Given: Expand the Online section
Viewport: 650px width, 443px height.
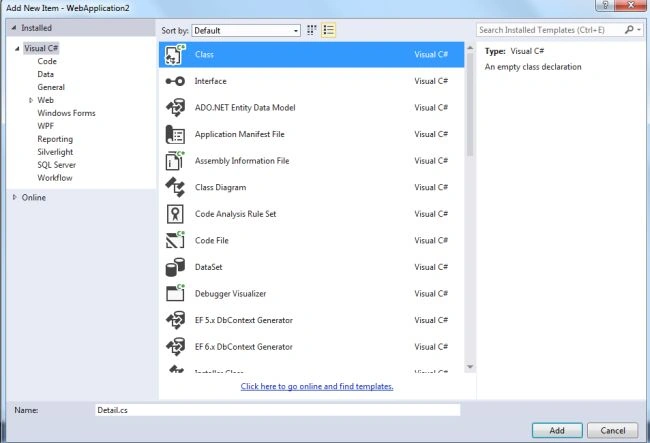Looking at the screenshot, I should point(15,197).
